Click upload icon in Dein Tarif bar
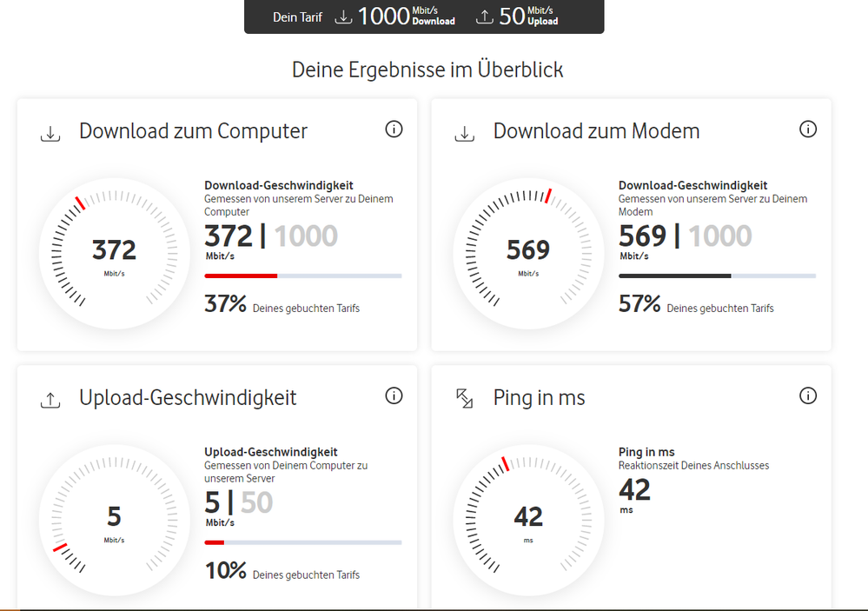The height and width of the screenshot is (611, 868). [x=486, y=17]
